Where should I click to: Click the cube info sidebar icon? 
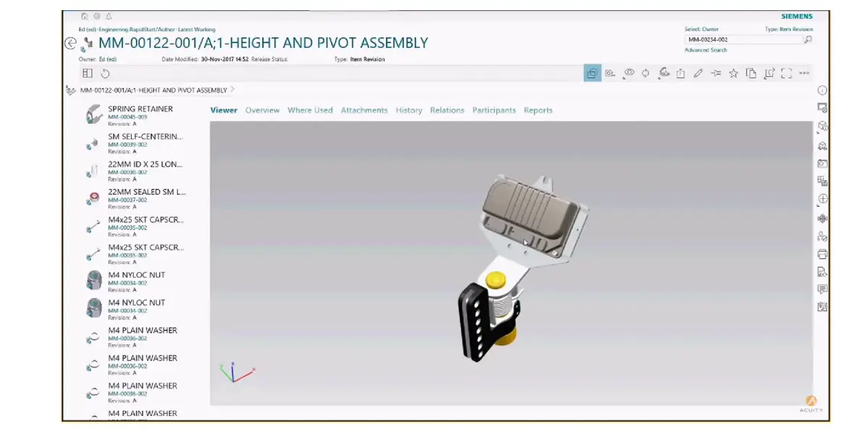[x=822, y=126]
